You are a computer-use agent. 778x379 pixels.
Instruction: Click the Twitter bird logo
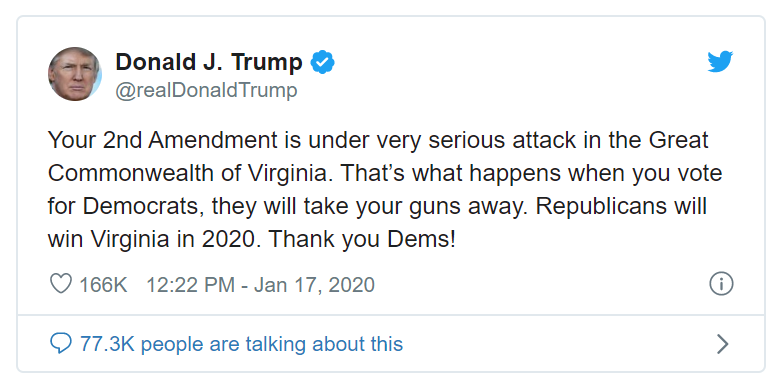click(720, 62)
